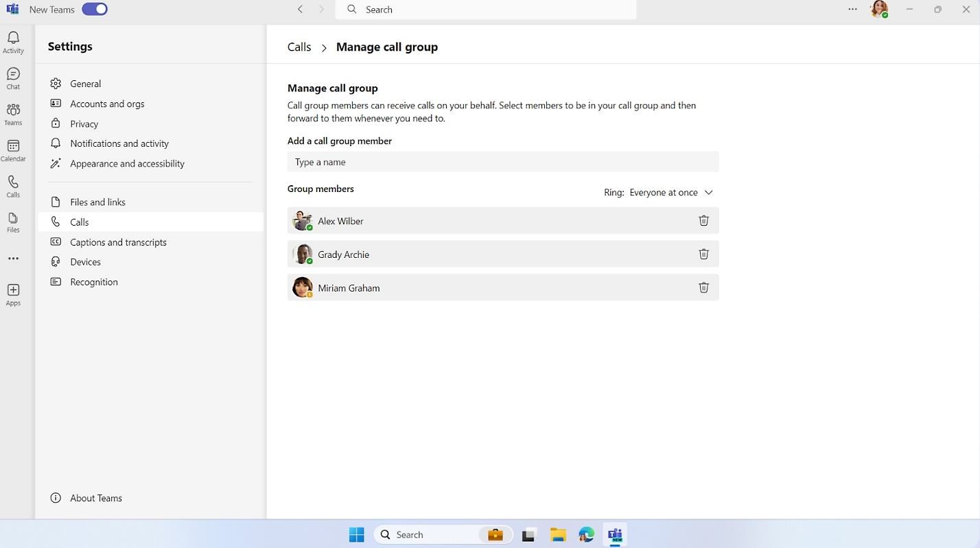Image resolution: width=980 pixels, height=548 pixels.
Task: Go to Teams in the left rail
Action: 13,115
